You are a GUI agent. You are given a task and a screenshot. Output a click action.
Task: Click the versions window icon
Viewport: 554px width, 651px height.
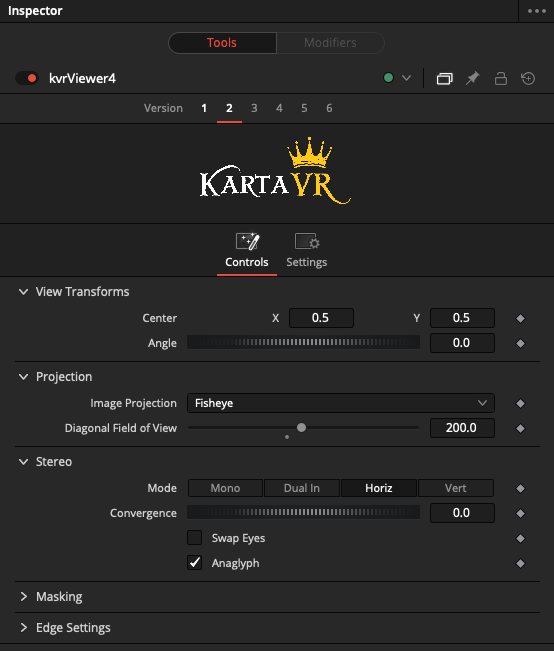444,78
